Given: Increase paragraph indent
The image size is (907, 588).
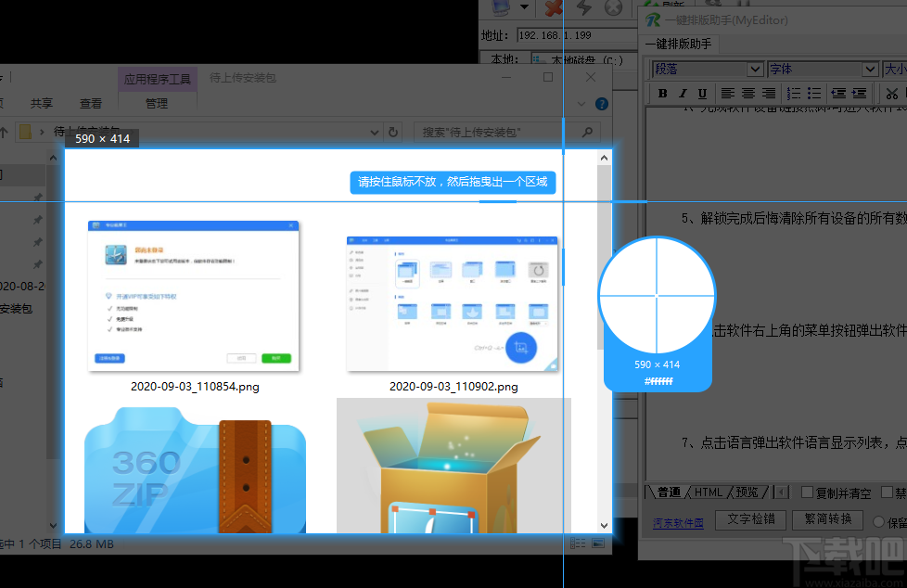Looking at the screenshot, I should tap(858, 93).
